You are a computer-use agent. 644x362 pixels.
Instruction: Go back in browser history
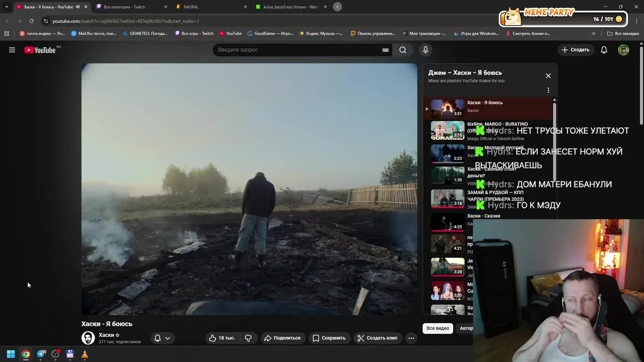7,21
